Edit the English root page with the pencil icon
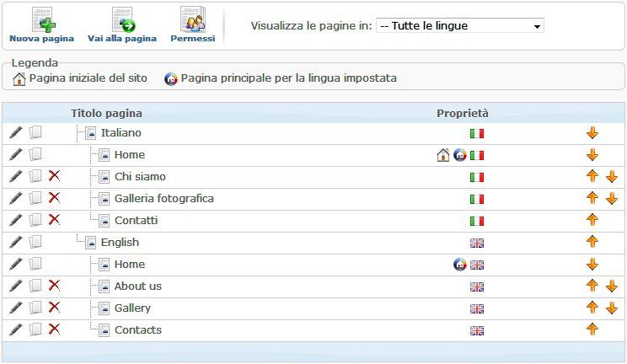The width and height of the screenshot is (627, 364). (15, 243)
